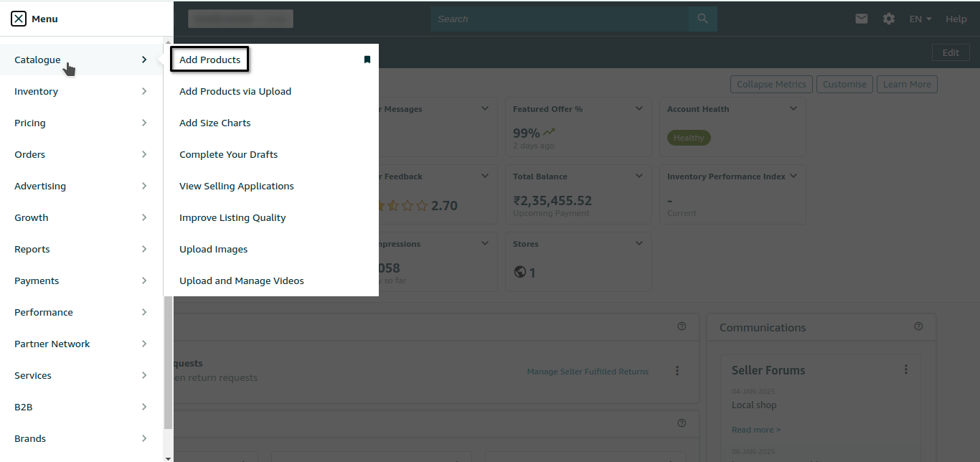Select Upload Images
Image resolution: width=980 pixels, height=462 pixels.
pos(213,249)
